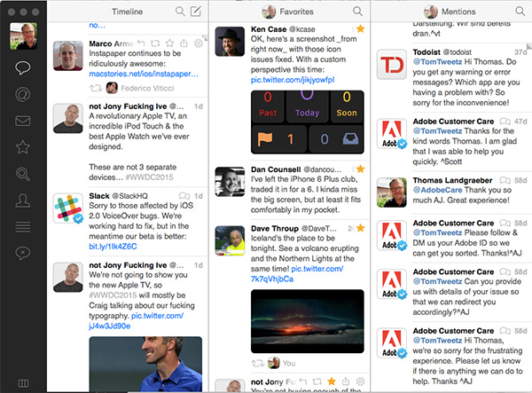Screen dimensions: 532x393
Task: View conversation on Adobe Customer Care 47d tweet
Action: 505,122
